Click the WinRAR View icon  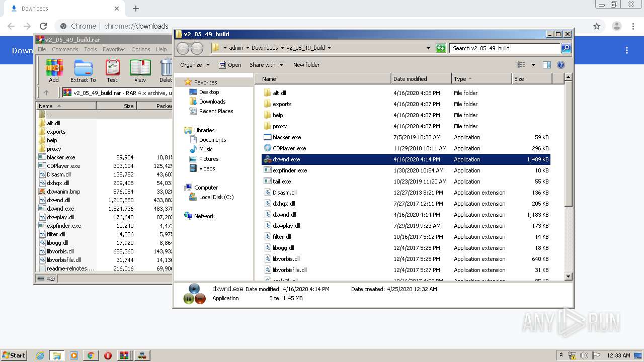tap(140, 70)
